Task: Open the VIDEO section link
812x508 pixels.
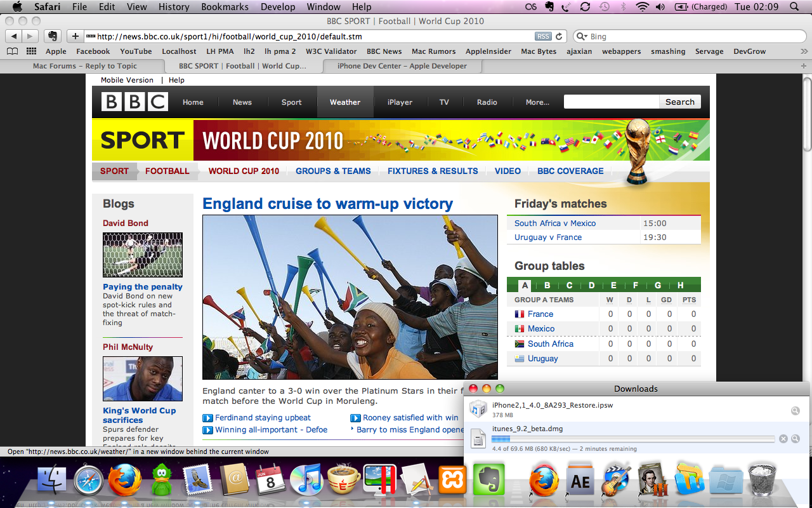Action: 507,171
